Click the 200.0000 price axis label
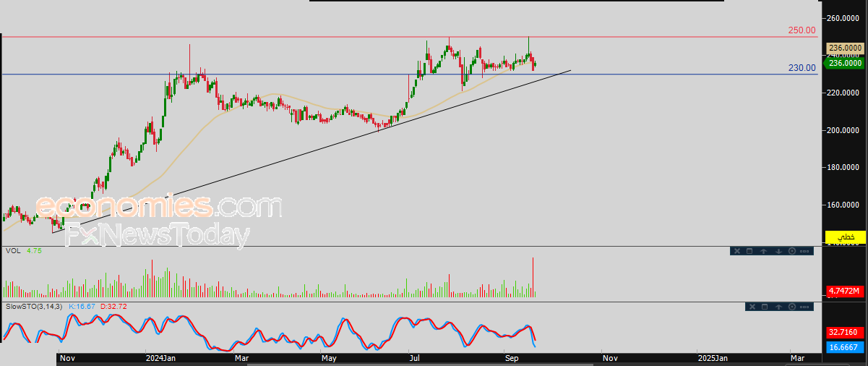Image resolution: width=868 pixels, height=366 pixels. [844, 130]
